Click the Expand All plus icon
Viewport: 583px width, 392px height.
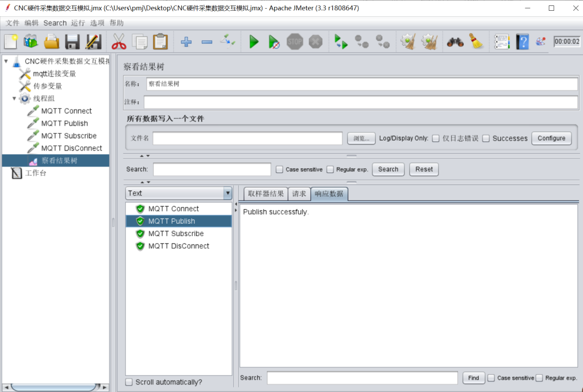click(186, 42)
